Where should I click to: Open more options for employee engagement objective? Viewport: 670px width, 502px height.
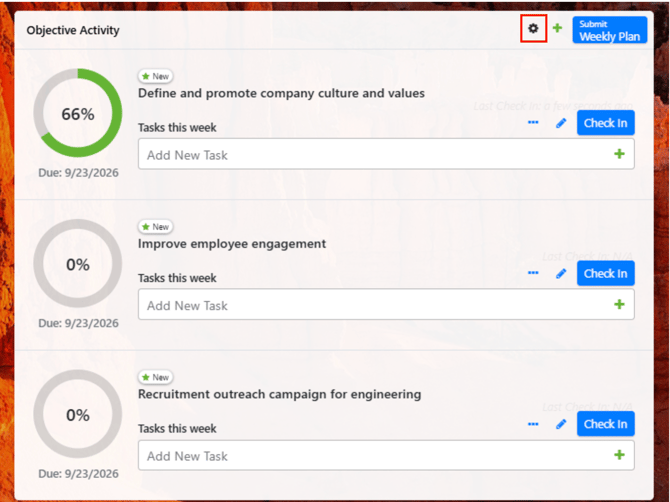[533, 273]
